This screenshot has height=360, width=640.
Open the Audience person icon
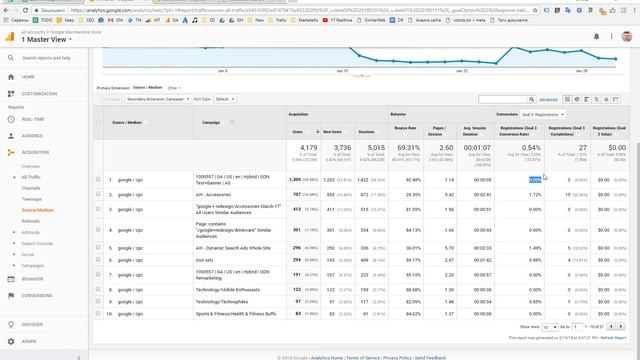point(11,136)
